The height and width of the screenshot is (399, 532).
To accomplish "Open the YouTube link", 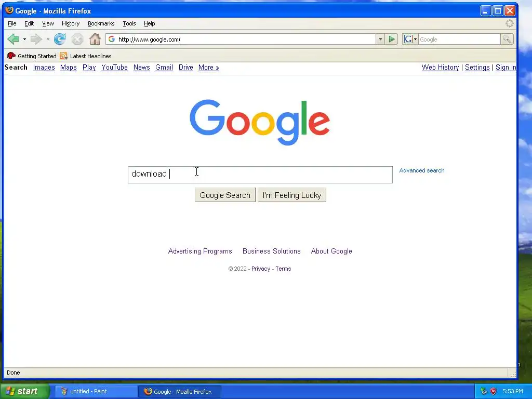I will coord(115,67).
